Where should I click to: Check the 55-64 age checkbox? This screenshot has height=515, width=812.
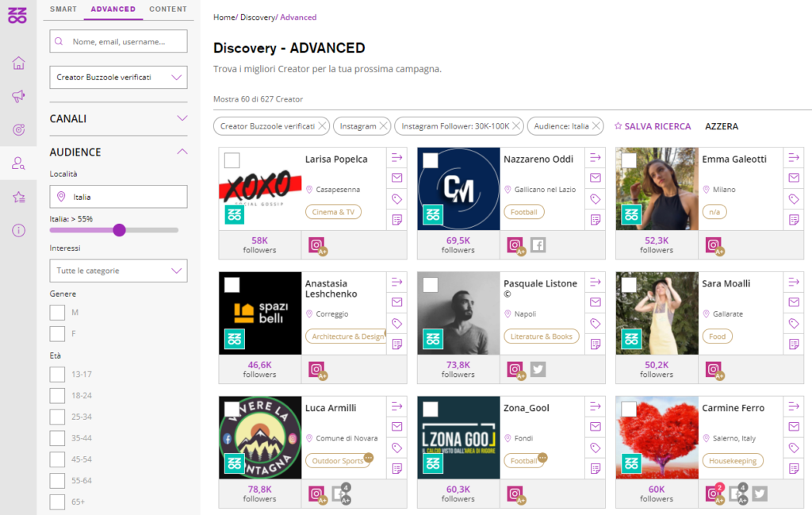tap(57, 480)
